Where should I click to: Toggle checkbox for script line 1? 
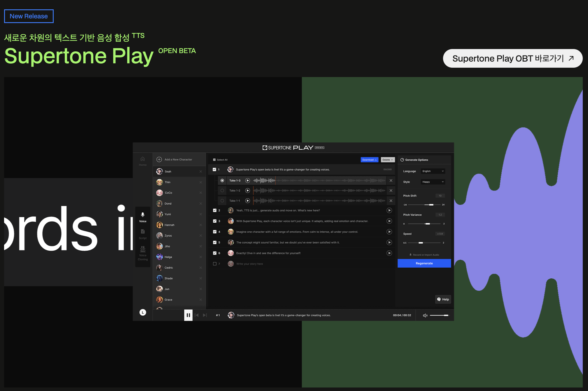point(215,169)
